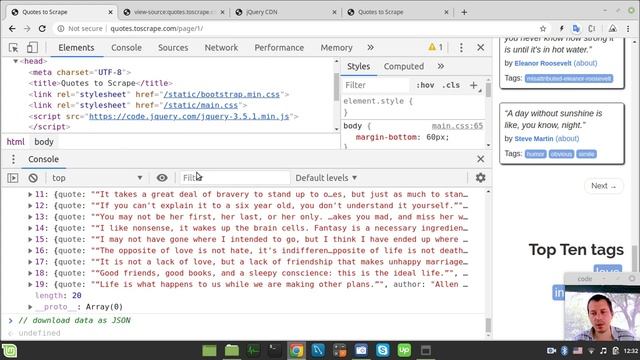Viewport: 640px width, 360px height.
Task: Switch to the DevTools Console tab
Action: (x=127, y=48)
